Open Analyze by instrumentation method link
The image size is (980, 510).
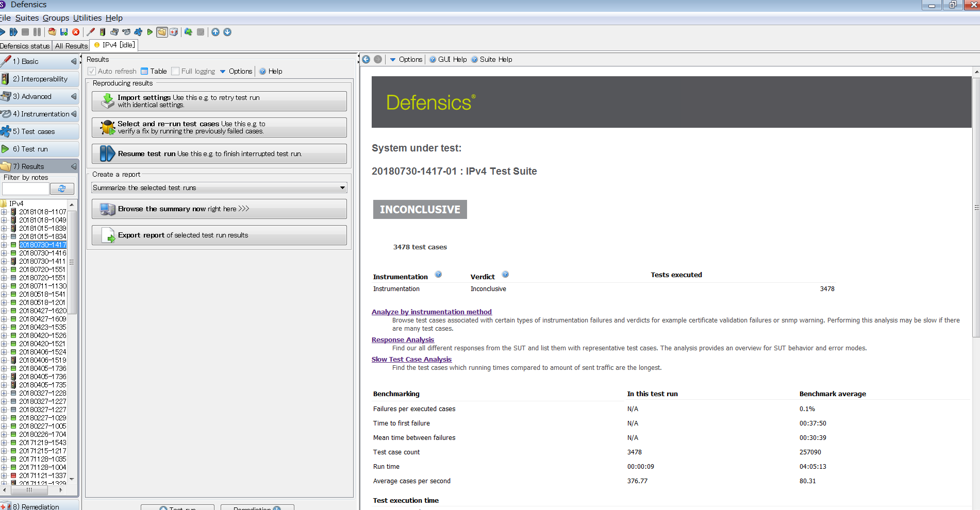point(431,312)
